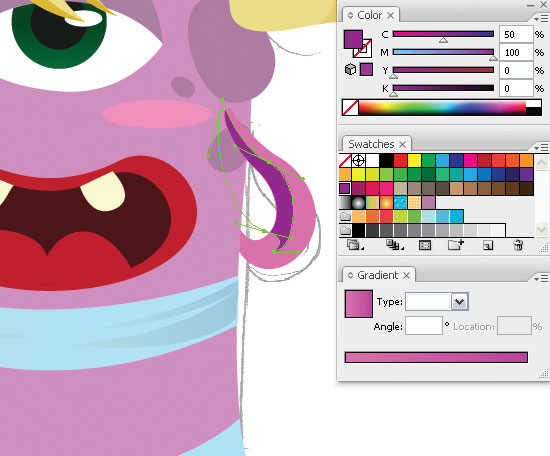
Task: Select the linear black-white gradient swatch
Action: [x=345, y=202]
